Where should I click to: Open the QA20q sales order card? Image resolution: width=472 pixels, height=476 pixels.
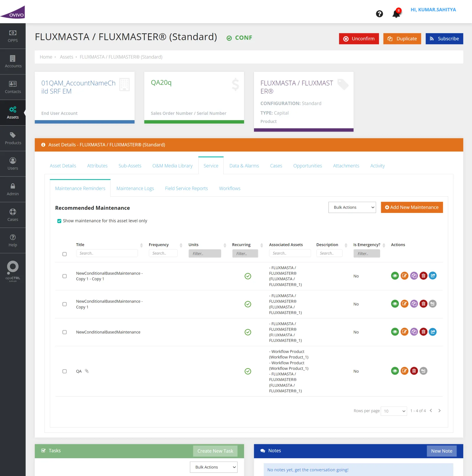pos(194,97)
